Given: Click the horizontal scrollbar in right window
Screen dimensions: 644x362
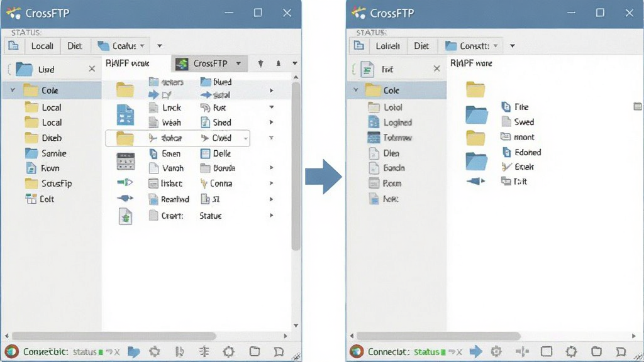Looking at the screenshot, I should 438,336.
